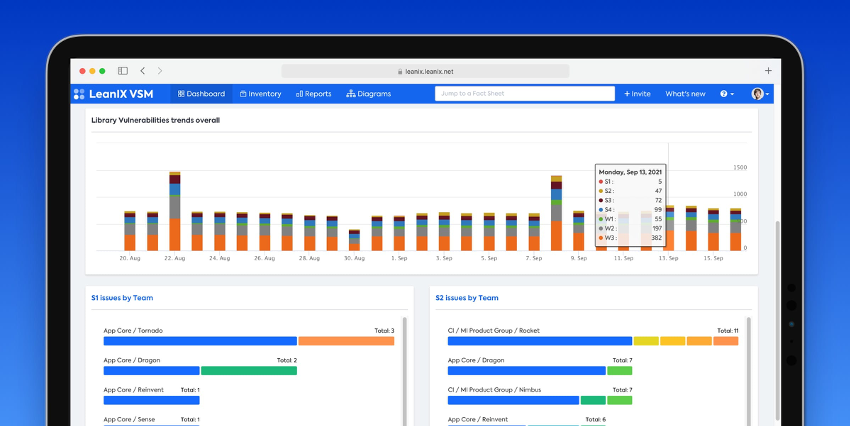Go back with browser back arrow
Viewport: 850px width, 426px height.
[143, 71]
